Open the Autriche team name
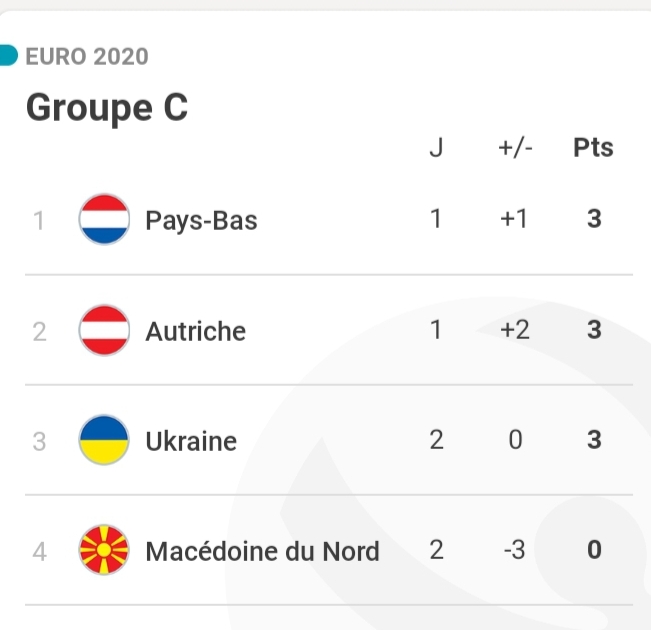651x630 pixels. (x=195, y=331)
